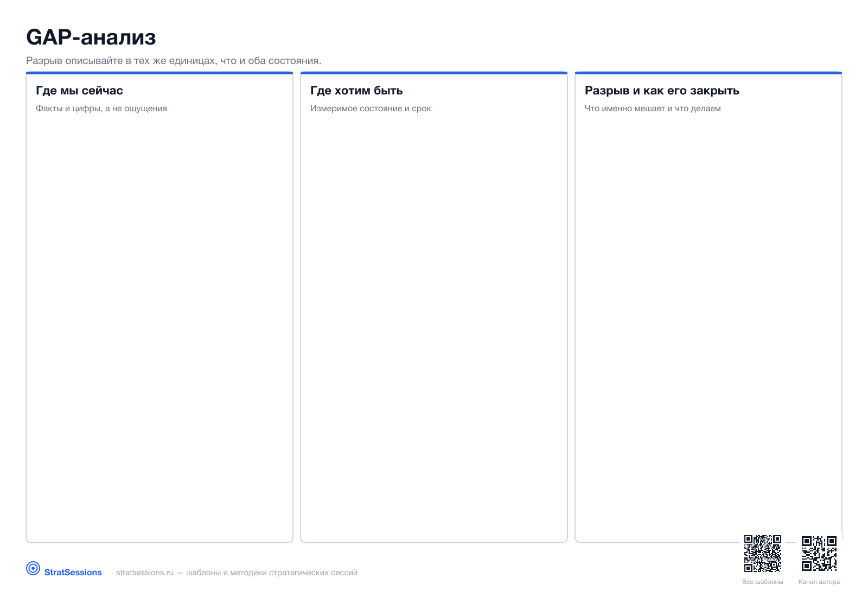Click the 'Канал автора' caption
This screenshot has height=597, width=868.
pyautogui.click(x=819, y=582)
